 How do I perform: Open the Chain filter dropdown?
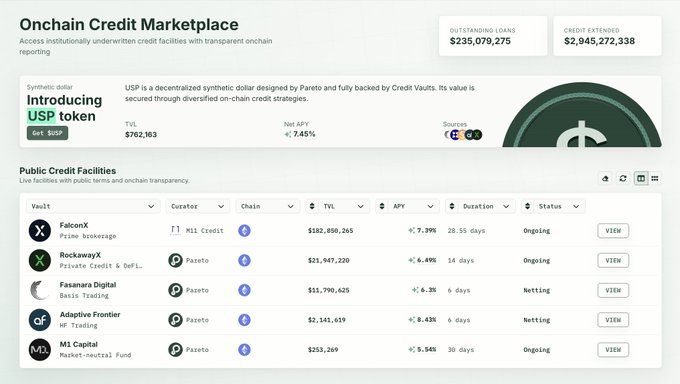tap(267, 206)
